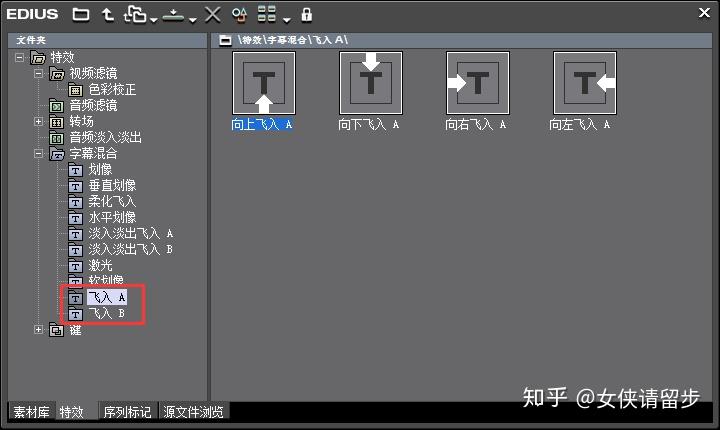Screen dimensions: 720x430
Task: Click the 向右飞入 A label
Action: click(476, 124)
